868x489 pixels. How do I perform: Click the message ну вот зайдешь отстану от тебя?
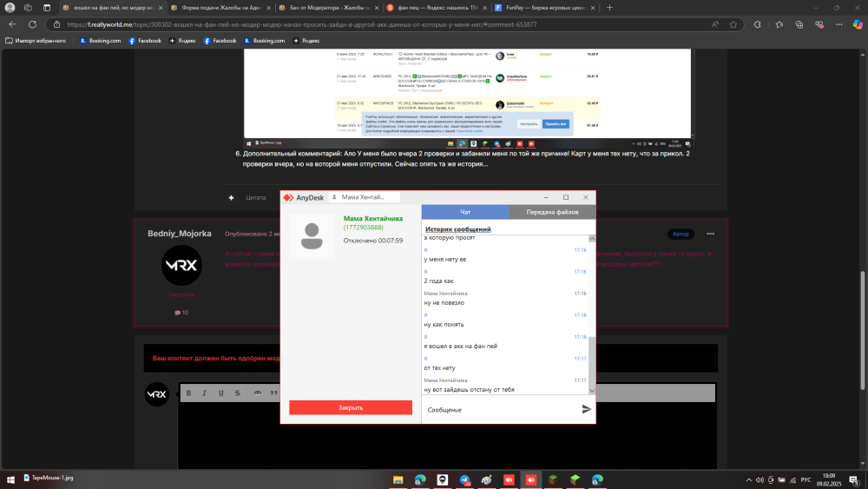(469, 389)
